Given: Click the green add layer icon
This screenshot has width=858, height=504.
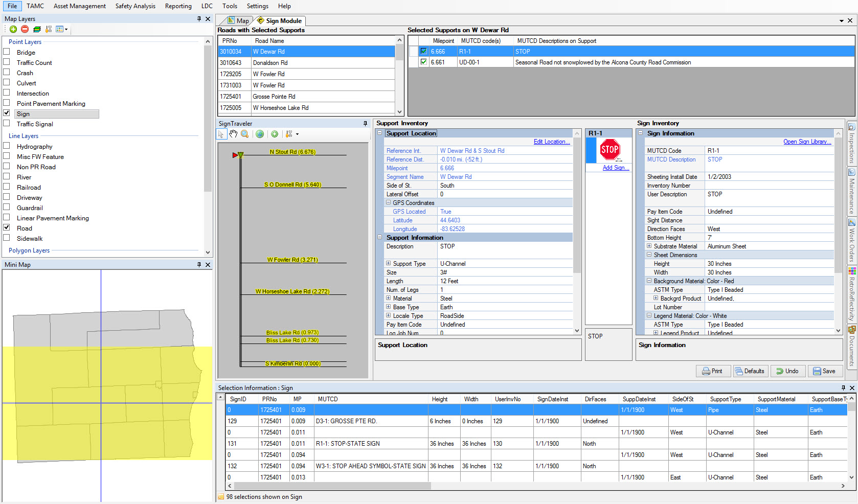Looking at the screenshot, I should (13, 30).
